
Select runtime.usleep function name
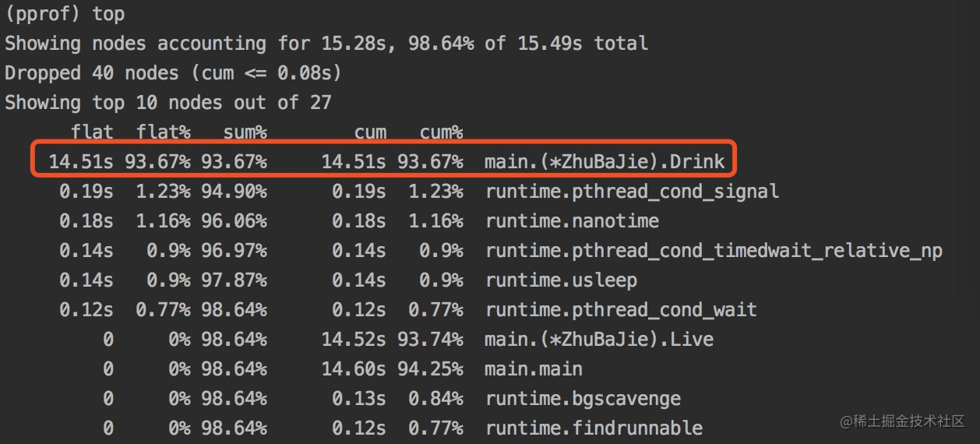point(561,280)
